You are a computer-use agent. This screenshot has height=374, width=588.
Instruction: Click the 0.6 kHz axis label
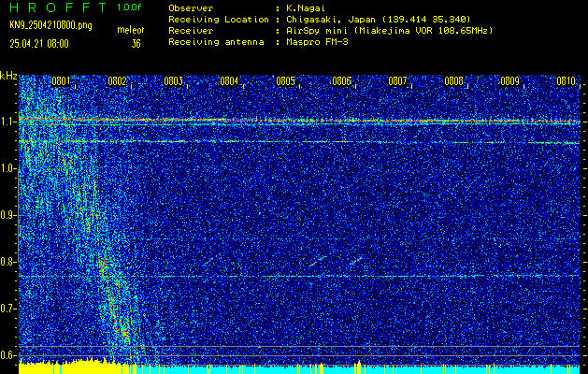7,355
